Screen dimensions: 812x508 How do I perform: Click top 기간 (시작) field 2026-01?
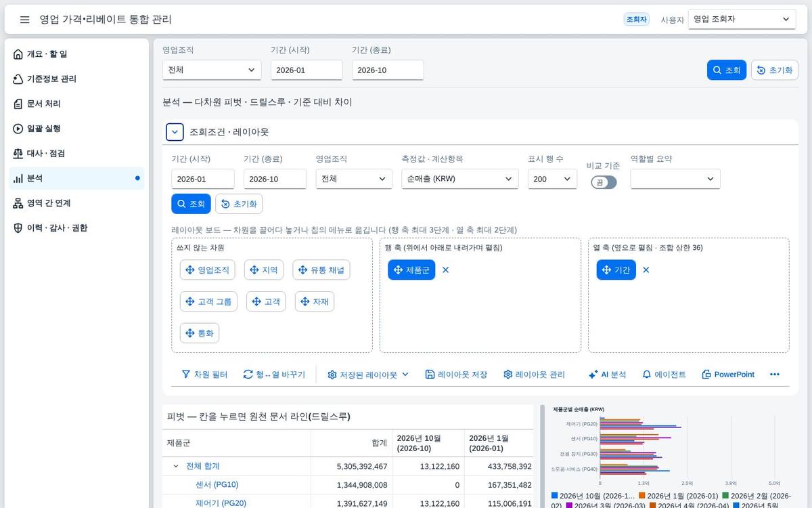307,70
